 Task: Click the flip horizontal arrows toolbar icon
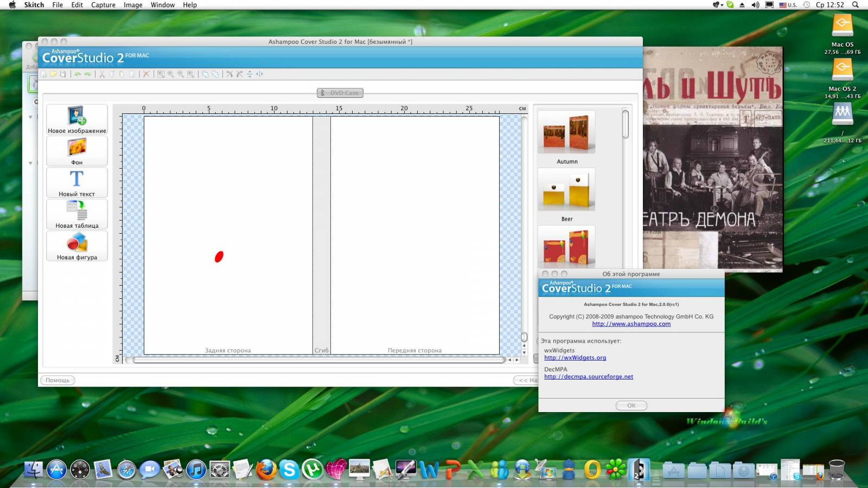259,74
